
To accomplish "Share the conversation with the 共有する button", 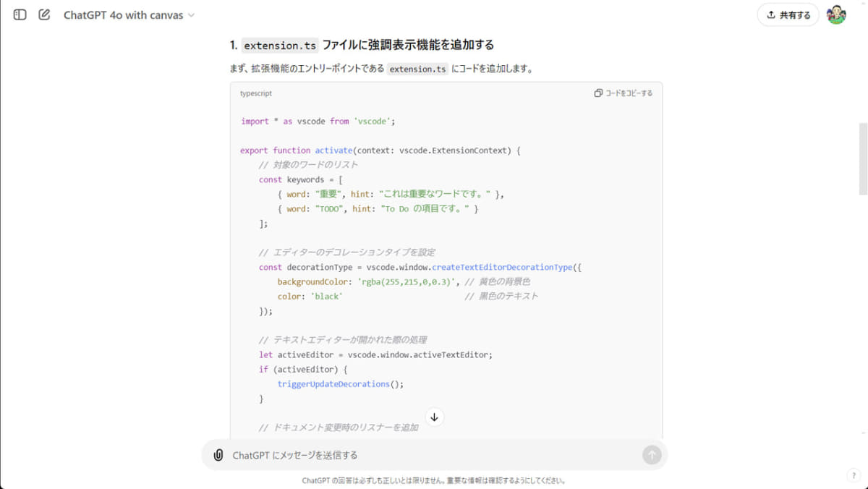I will [x=788, y=14].
